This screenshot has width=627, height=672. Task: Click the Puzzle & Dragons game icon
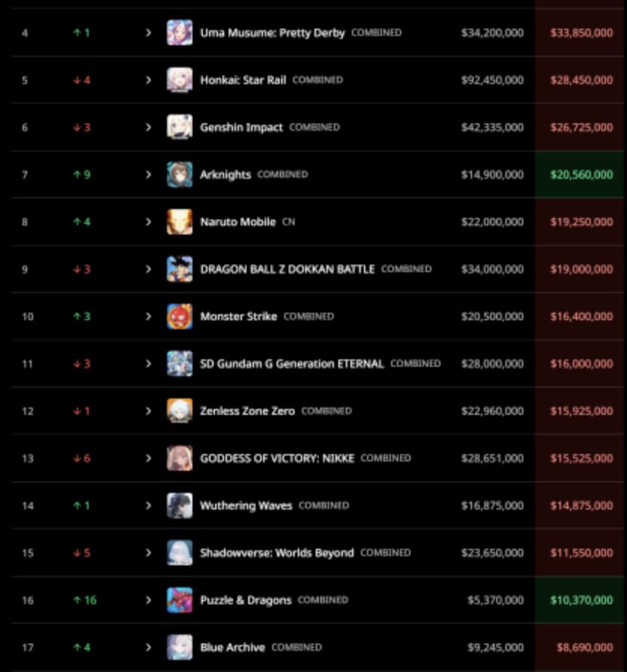pyautogui.click(x=180, y=600)
